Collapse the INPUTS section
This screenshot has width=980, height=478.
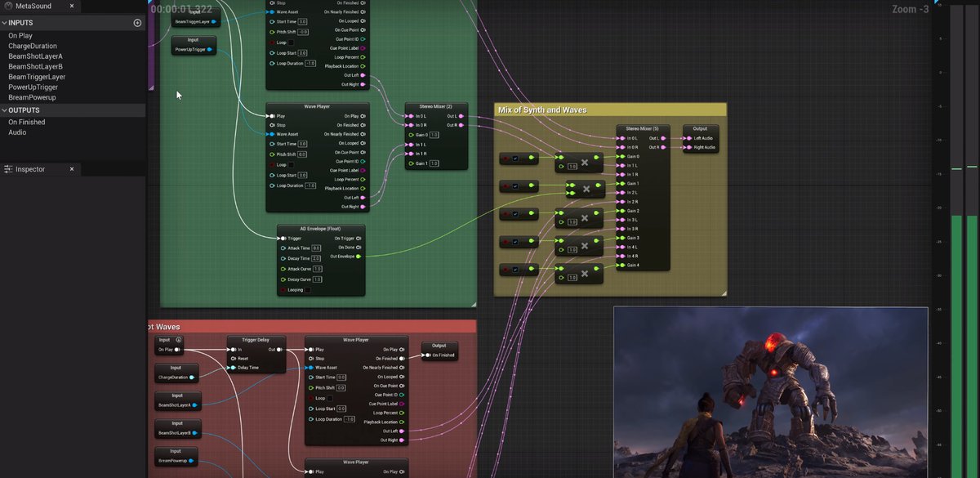click(x=4, y=23)
